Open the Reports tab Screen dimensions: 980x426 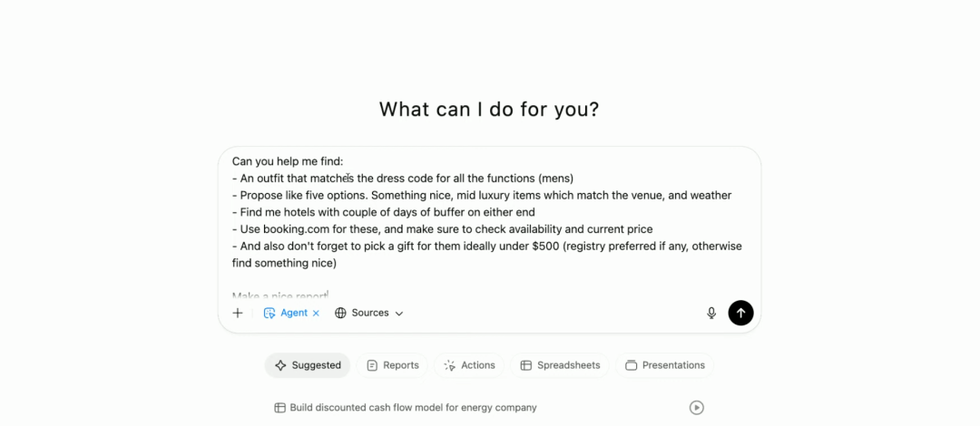point(393,365)
